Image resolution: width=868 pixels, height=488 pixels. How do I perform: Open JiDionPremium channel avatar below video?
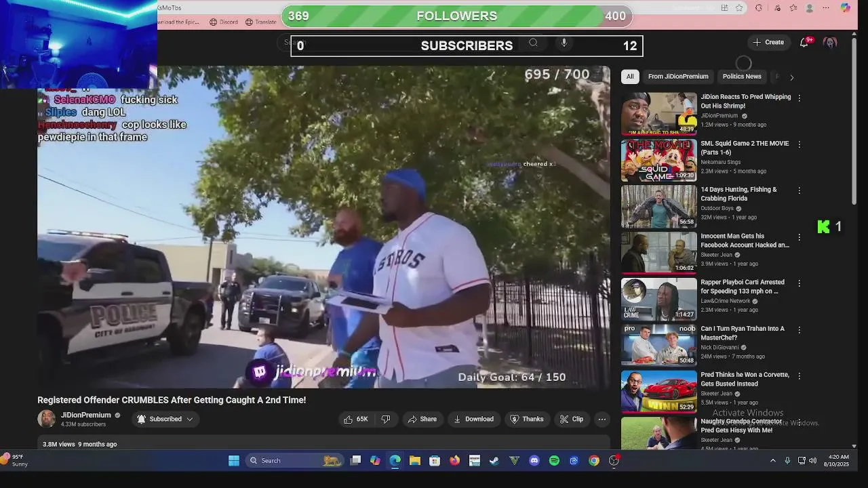[46, 419]
